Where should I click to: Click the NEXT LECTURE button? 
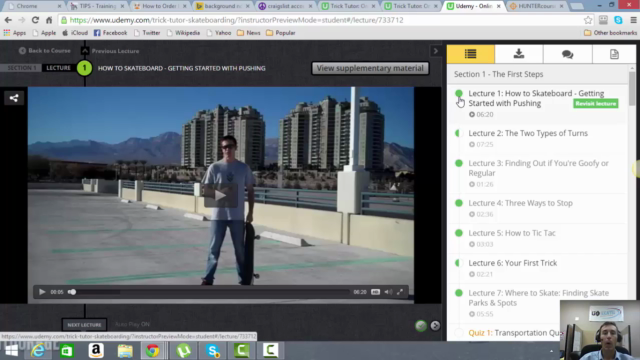point(84,325)
